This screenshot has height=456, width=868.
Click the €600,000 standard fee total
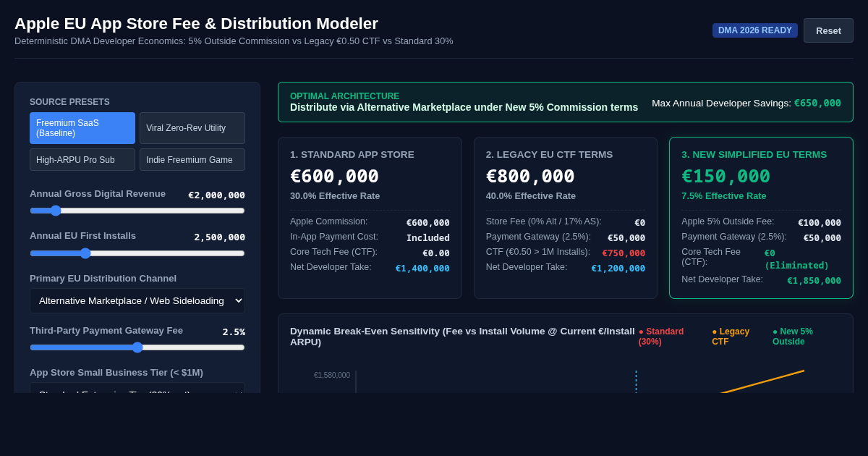click(x=334, y=176)
